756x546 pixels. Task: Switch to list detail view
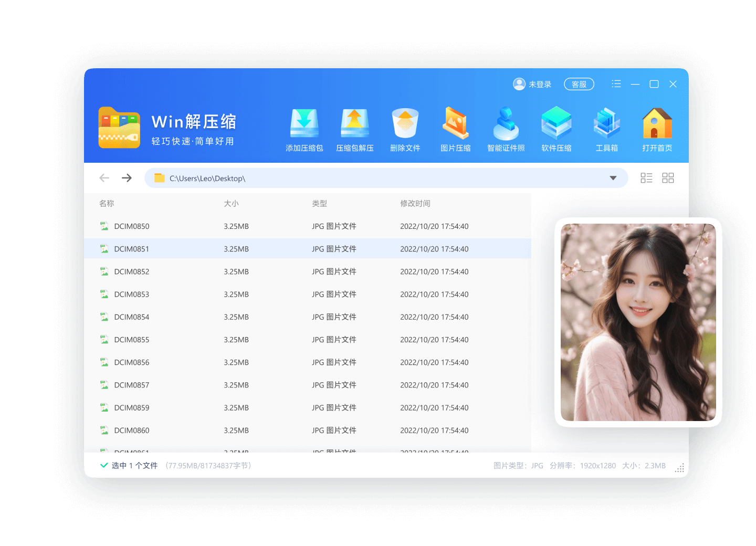(646, 178)
